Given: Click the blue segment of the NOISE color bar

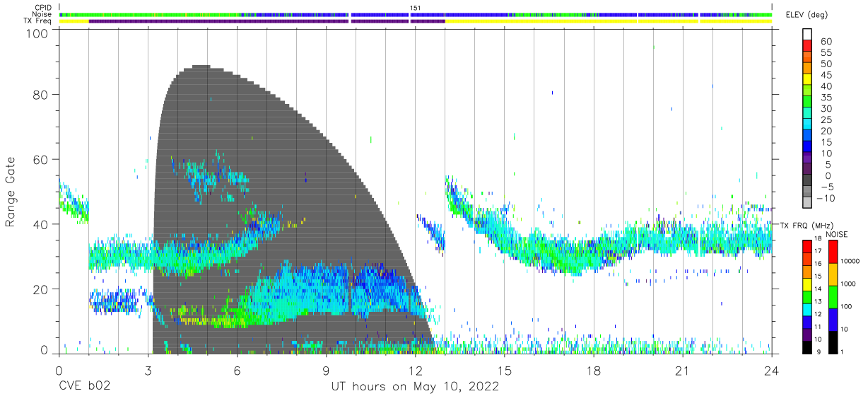Looking at the screenshot, I should (x=833, y=319).
